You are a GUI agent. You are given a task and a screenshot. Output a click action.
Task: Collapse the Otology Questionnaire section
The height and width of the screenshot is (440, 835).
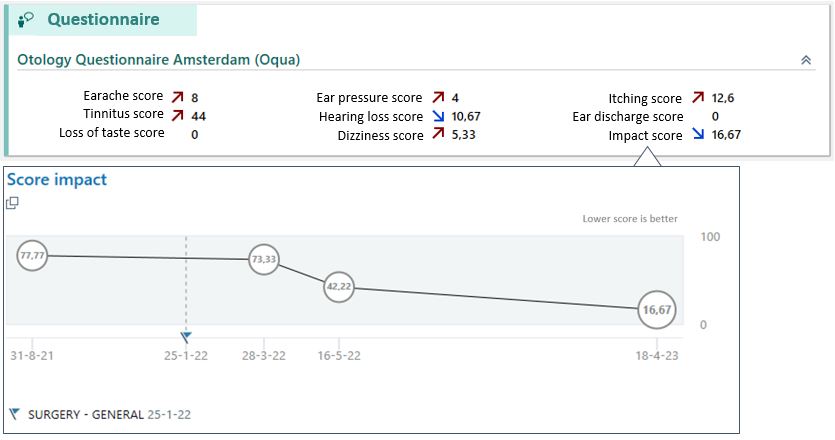coord(806,60)
